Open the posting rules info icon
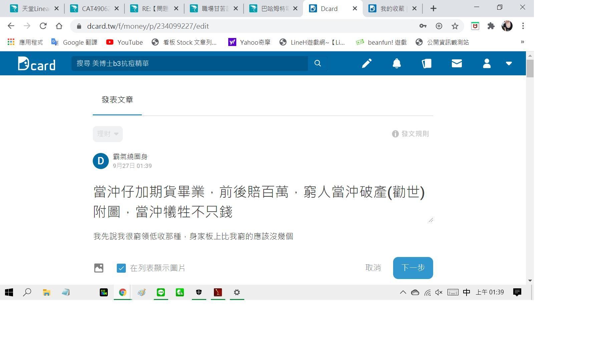592x364 pixels. 395,134
